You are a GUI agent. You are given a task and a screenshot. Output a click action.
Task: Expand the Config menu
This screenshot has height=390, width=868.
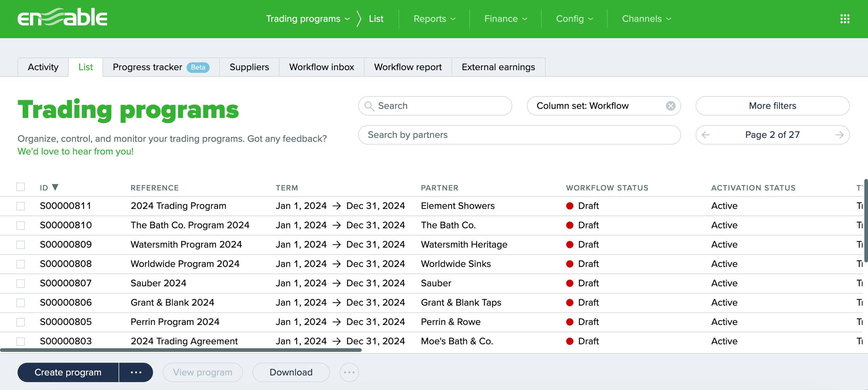(x=574, y=19)
